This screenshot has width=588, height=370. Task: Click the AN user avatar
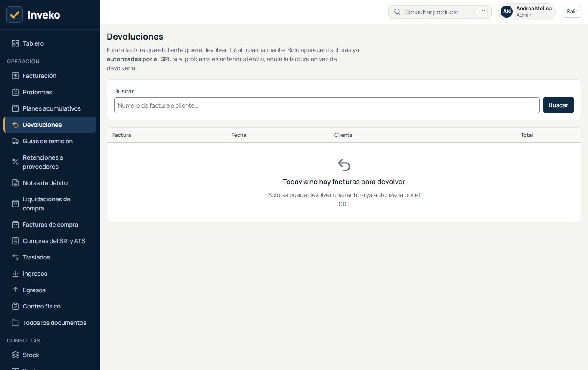click(x=507, y=12)
